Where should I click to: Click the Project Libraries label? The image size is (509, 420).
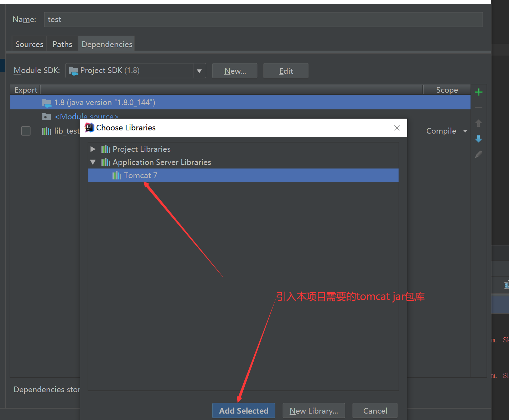[x=141, y=149]
